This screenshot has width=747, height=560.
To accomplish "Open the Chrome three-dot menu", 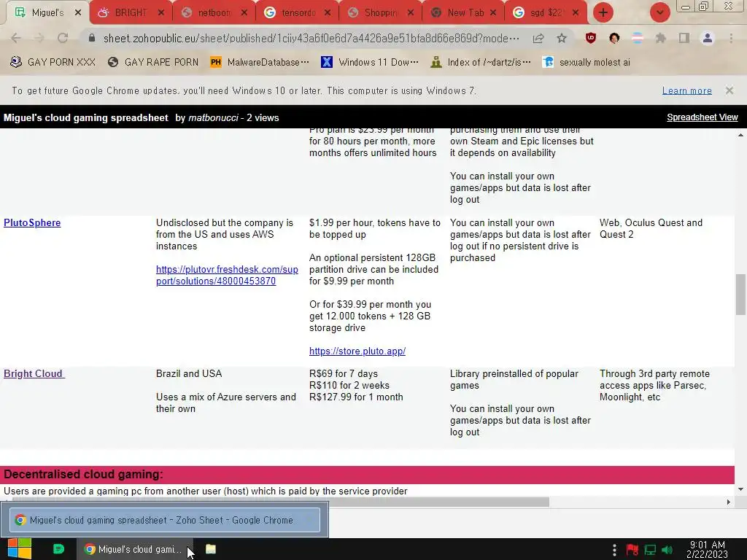I will (731, 38).
